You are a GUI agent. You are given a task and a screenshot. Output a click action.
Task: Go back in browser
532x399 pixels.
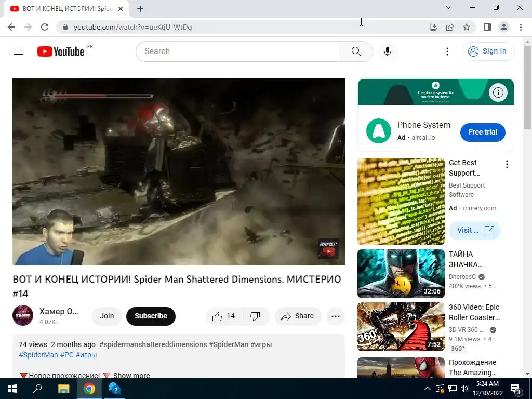tap(11, 27)
